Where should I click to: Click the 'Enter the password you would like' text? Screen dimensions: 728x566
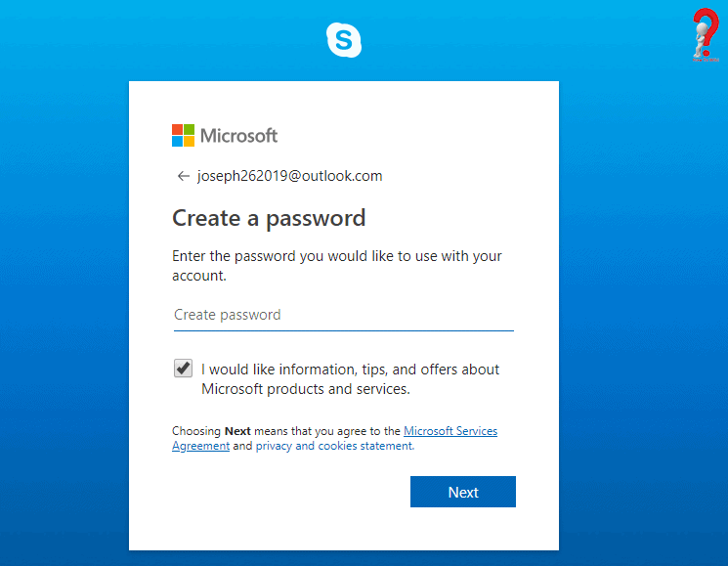click(x=336, y=266)
